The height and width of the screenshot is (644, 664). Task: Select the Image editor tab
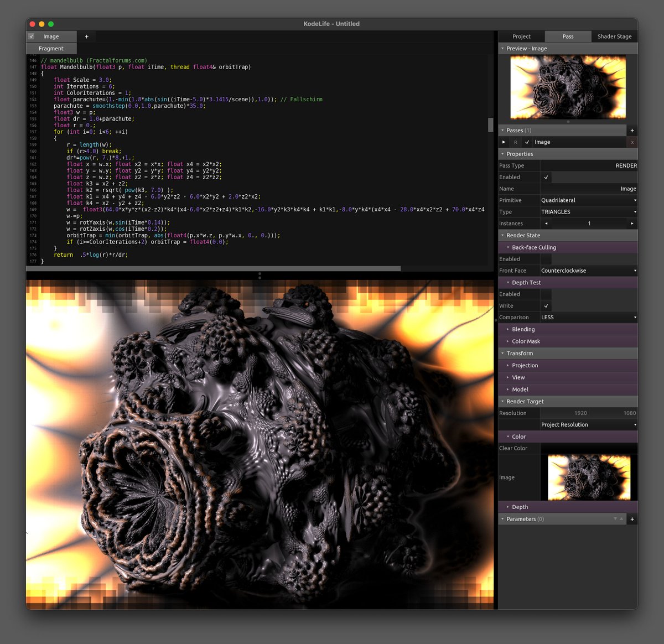pyautogui.click(x=51, y=37)
